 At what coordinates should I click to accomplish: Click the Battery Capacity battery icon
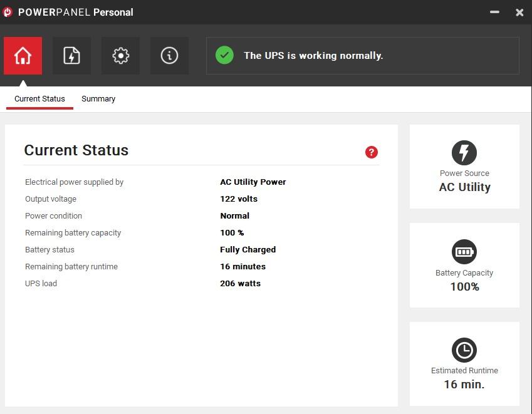(x=464, y=252)
